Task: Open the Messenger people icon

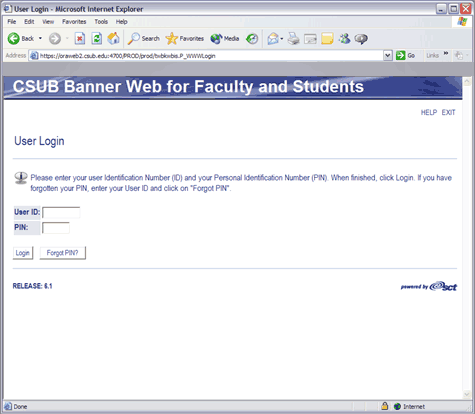Action: [x=344, y=39]
